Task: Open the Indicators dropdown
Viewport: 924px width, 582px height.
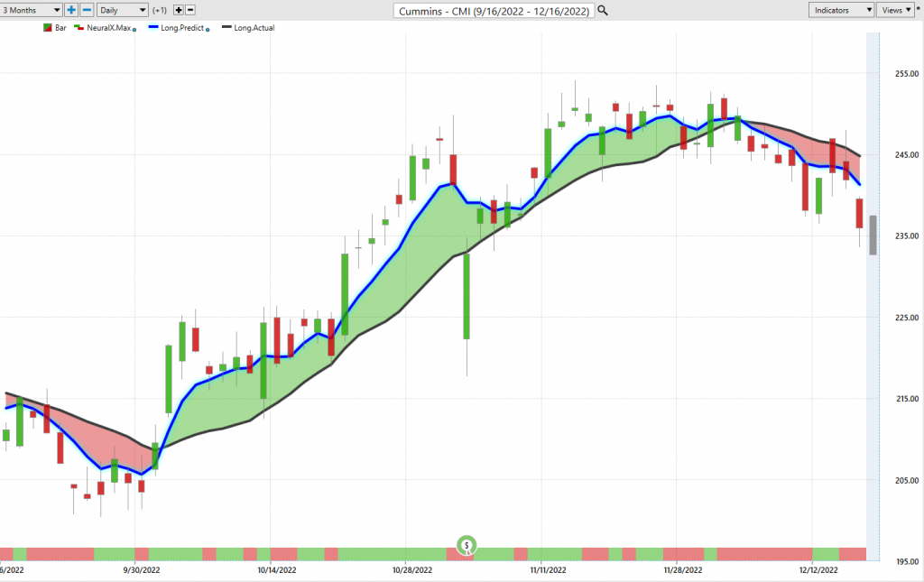Action: (x=841, y=10)
